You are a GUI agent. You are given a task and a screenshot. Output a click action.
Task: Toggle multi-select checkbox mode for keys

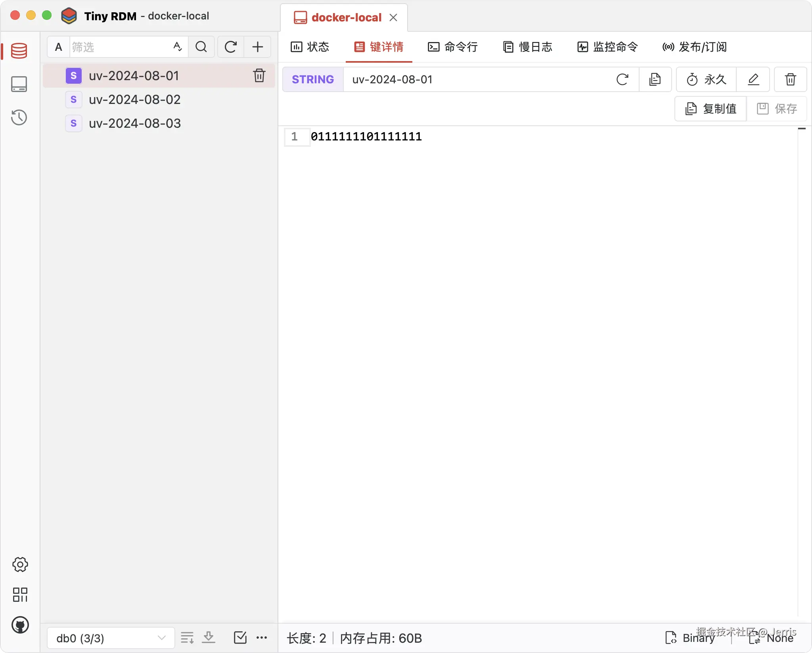pos(240,638)
